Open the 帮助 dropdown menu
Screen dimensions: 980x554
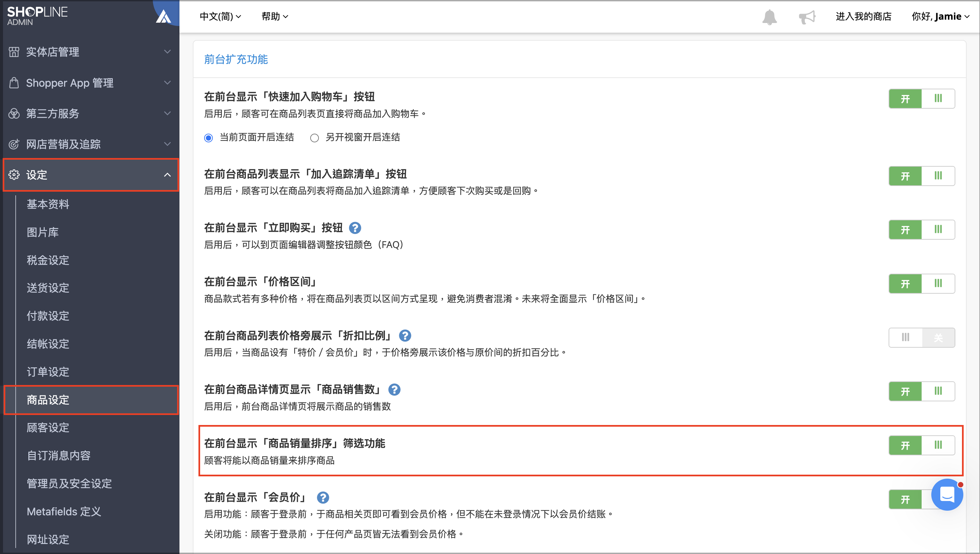point(275,16)
